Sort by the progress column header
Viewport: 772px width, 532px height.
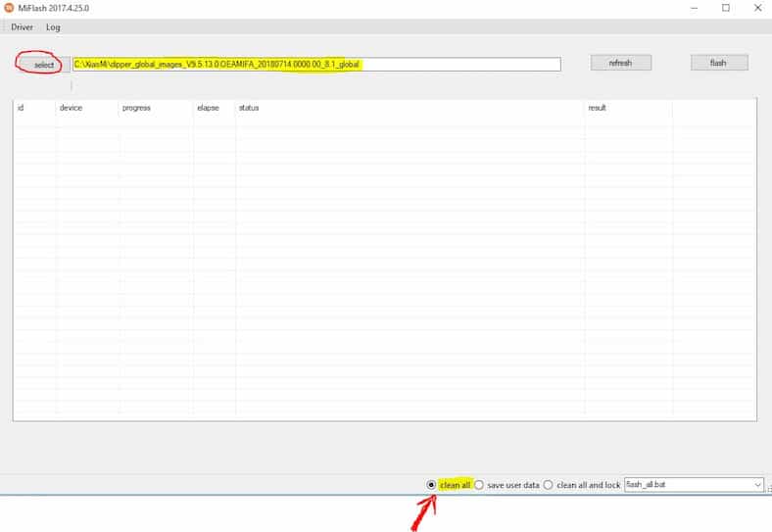[136, 108]
